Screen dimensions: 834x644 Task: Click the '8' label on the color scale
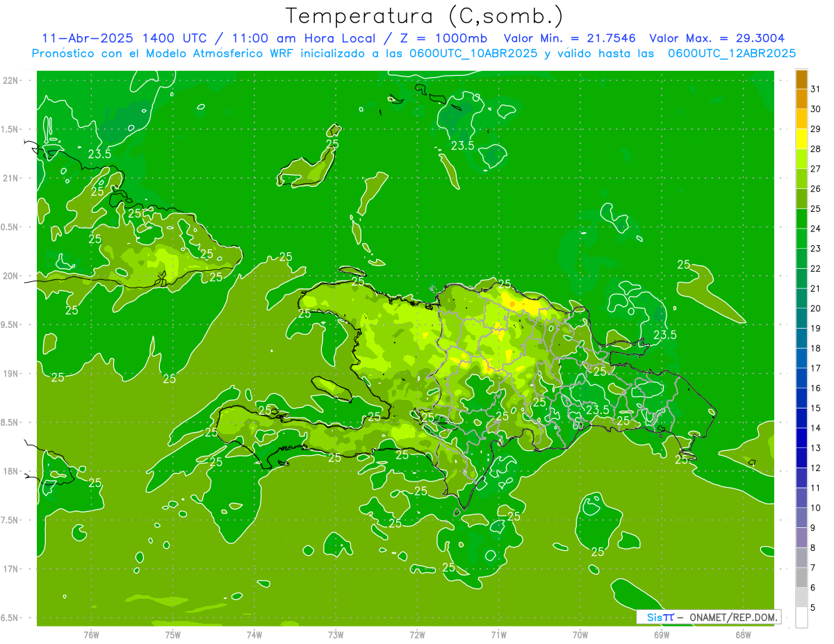[x=812, y=548]
